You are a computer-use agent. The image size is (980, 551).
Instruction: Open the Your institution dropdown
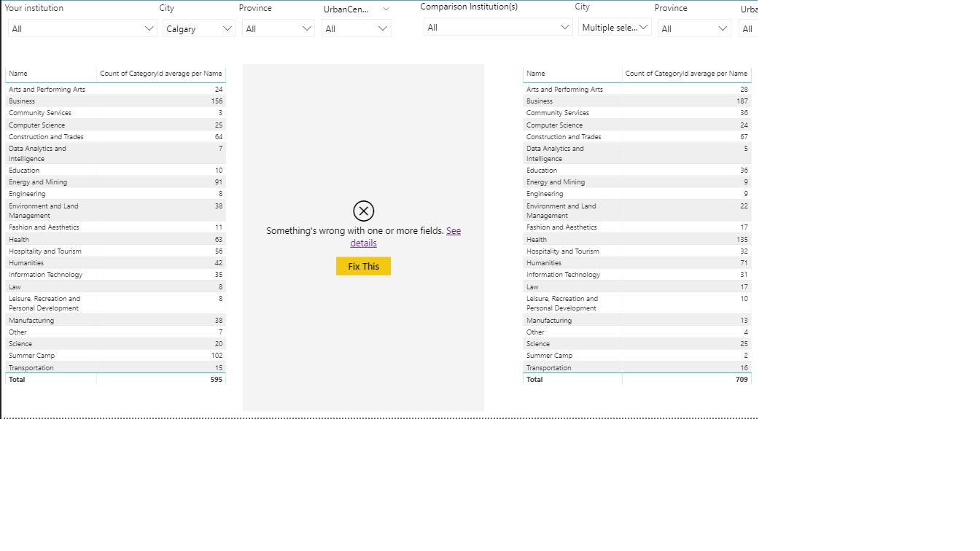(x=82, y=28)
